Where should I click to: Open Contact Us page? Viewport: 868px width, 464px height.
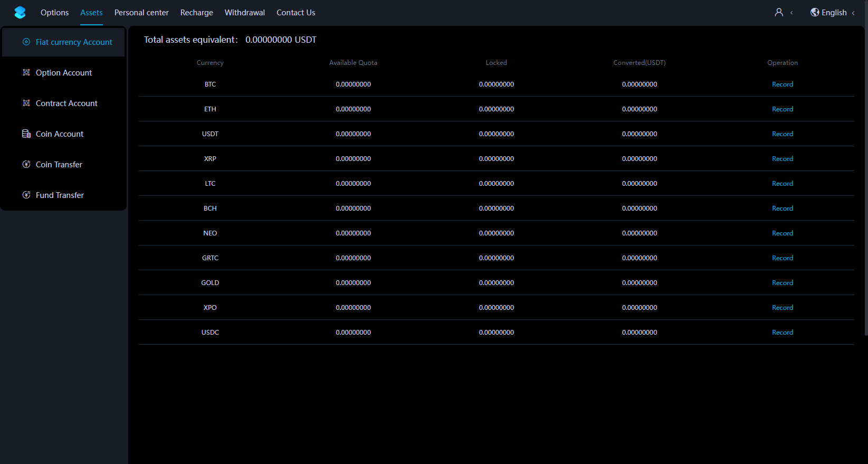coord(296,13)
